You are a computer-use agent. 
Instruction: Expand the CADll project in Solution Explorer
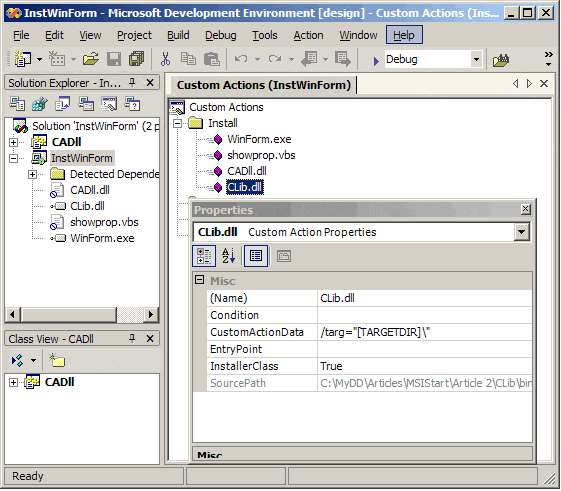coord(13,142)
